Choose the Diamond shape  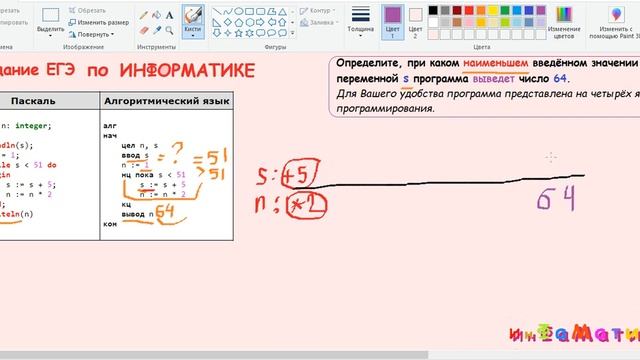[228, 22]
